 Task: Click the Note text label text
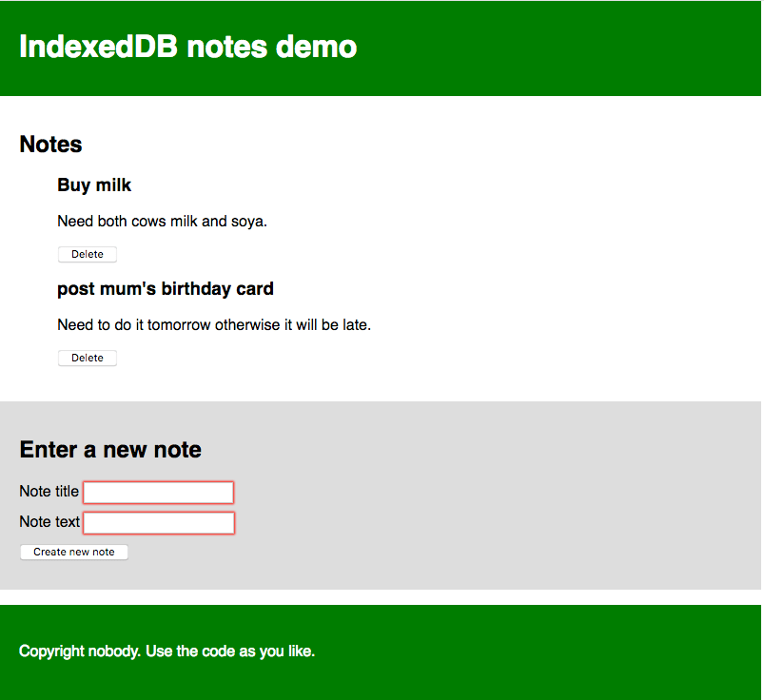pos(49,521)
